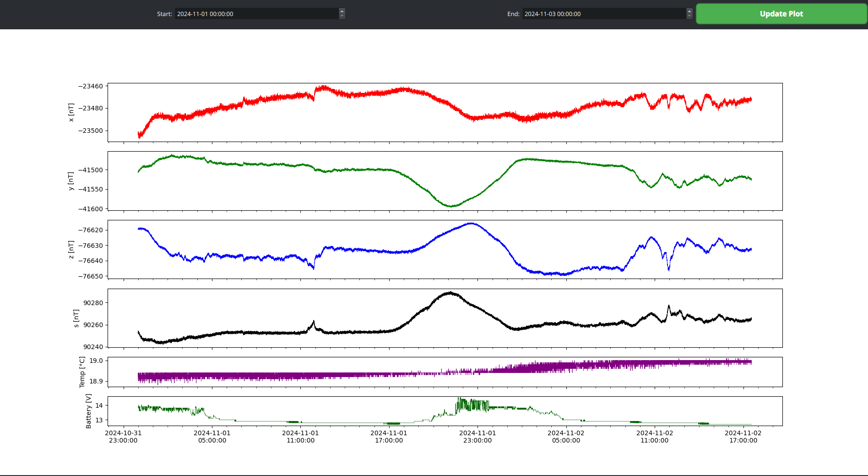Click the '2024-11-01 11:00:00' time label
Image resolution: width=868 pixels, height=476 pixels.
coord(300,437)
